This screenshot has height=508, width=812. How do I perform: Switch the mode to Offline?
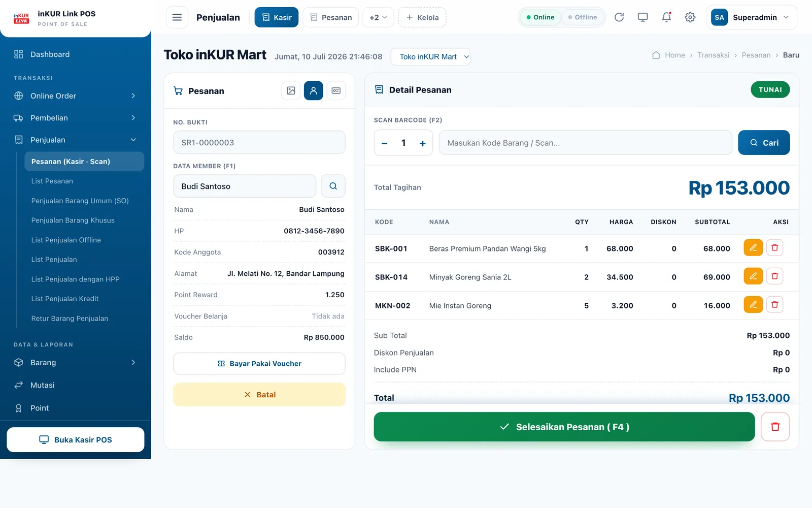(x=583, y=17)
